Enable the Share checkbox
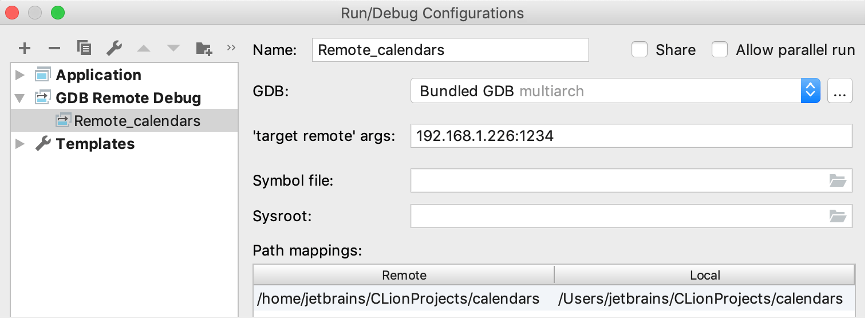 pyautogui.click(x=640, y=50)
